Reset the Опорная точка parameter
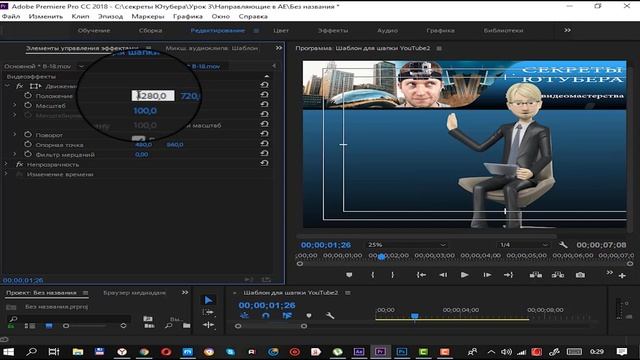The width and height of the screenshot is (640, 360). (264, 144)
